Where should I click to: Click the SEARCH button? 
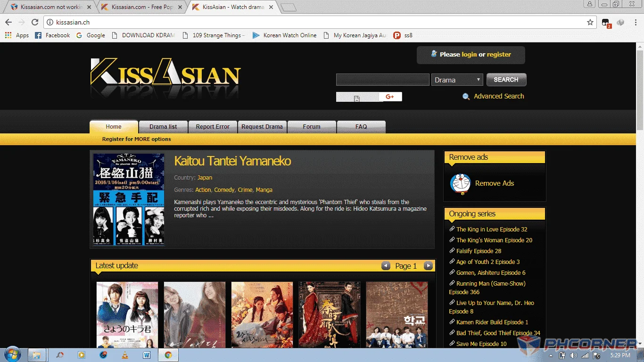coord(506,80)
